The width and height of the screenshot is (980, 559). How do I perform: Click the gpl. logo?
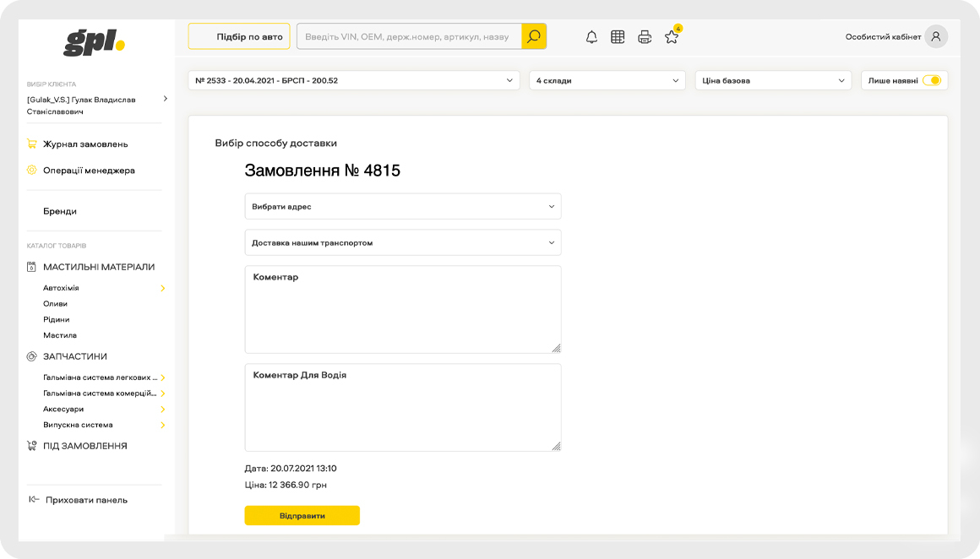[95, 41]
